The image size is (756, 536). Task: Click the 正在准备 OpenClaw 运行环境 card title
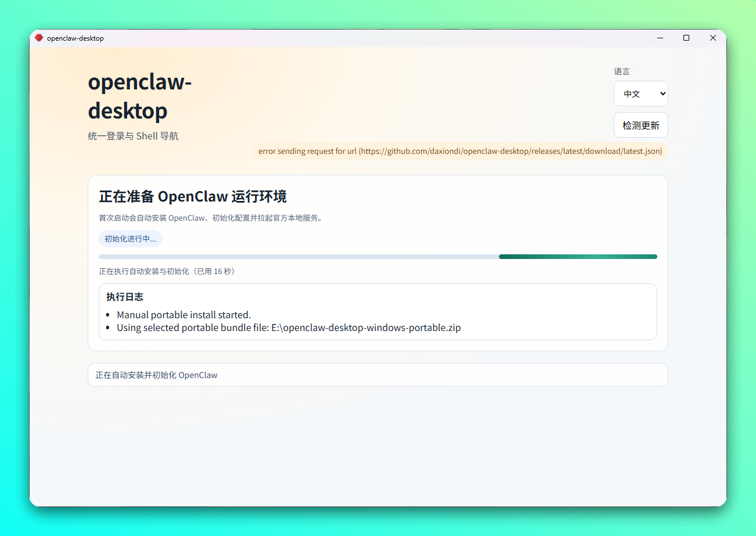coord(193,196)
